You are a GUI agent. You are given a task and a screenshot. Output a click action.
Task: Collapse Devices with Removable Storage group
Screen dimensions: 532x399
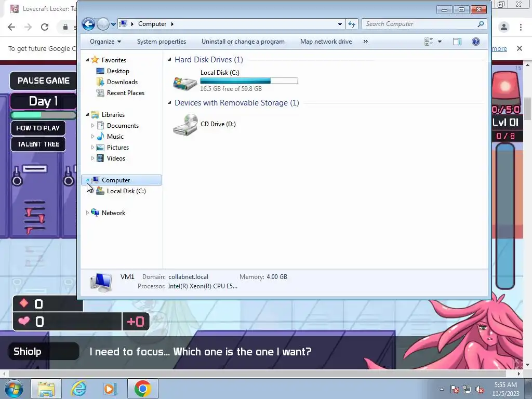170,103
